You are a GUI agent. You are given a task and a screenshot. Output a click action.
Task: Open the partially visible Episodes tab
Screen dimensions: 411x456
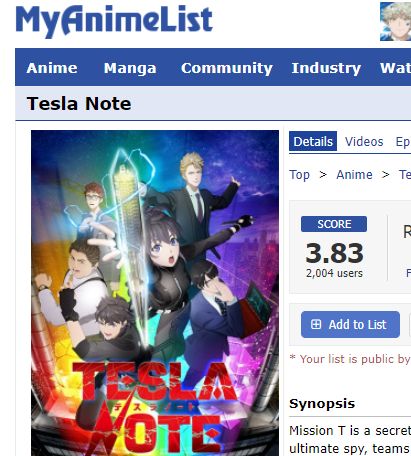pos(403,142)
